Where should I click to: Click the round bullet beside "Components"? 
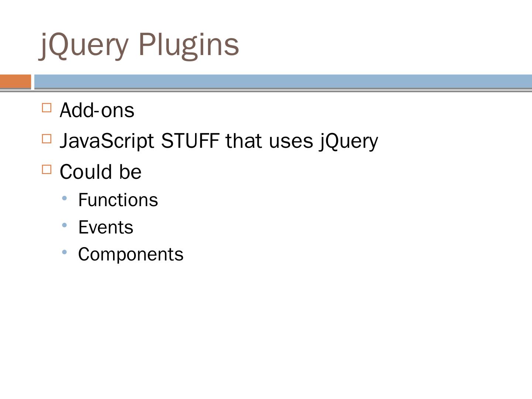[x=65, y=252]
